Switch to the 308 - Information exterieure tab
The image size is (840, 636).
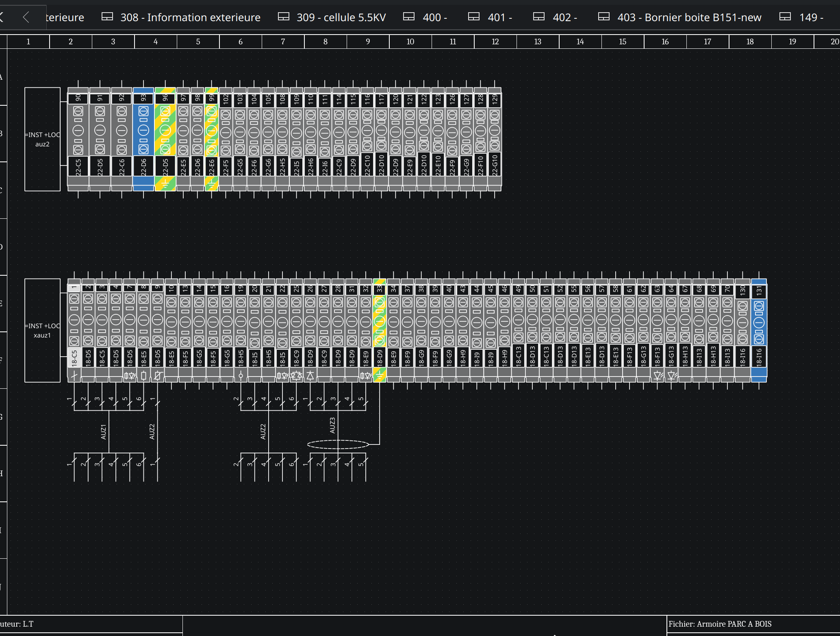coord(181,17)
